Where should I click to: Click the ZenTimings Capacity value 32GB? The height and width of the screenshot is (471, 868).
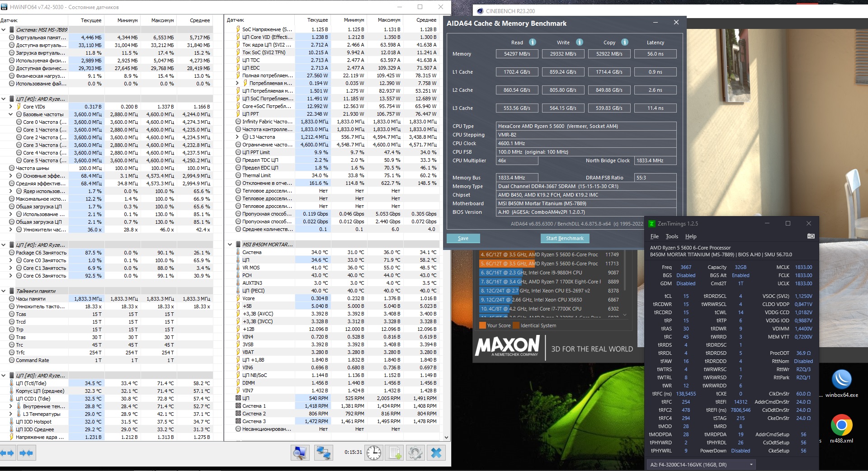click(x=741, y=267)
